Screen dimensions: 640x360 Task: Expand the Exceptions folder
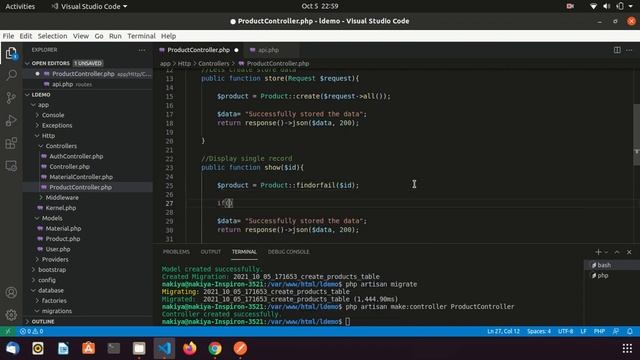click(x=37, y=125)
